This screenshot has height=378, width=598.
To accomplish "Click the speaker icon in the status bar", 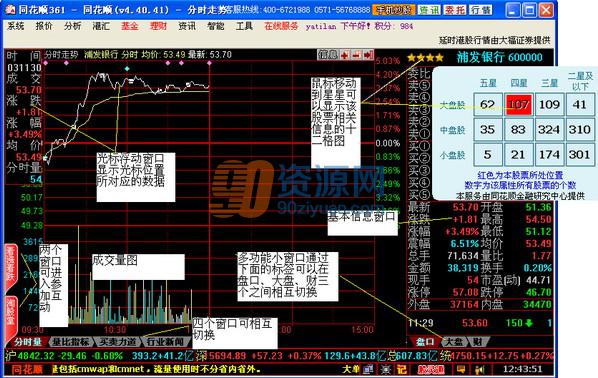I will (480, 369).
